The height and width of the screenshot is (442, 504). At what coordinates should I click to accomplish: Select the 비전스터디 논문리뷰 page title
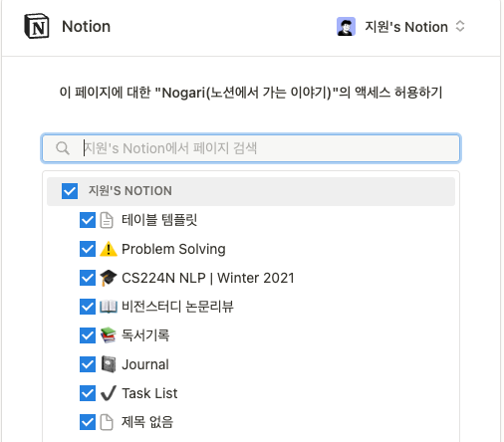177,307
